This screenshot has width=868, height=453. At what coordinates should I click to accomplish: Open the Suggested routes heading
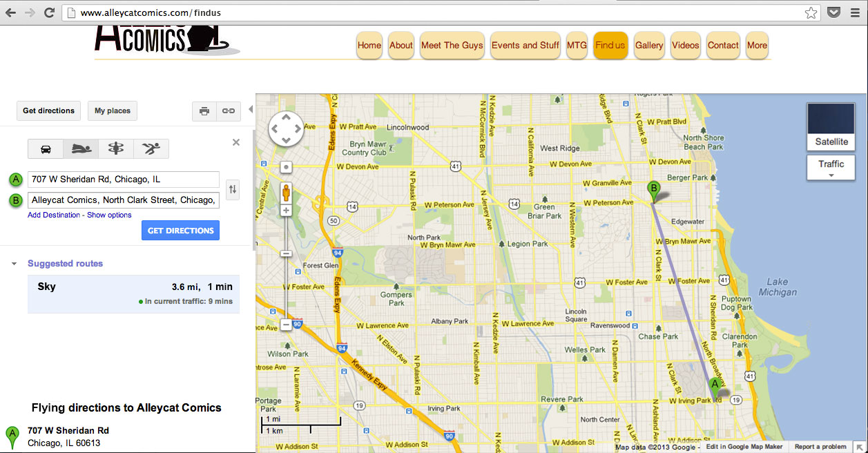tap(65, 263)
